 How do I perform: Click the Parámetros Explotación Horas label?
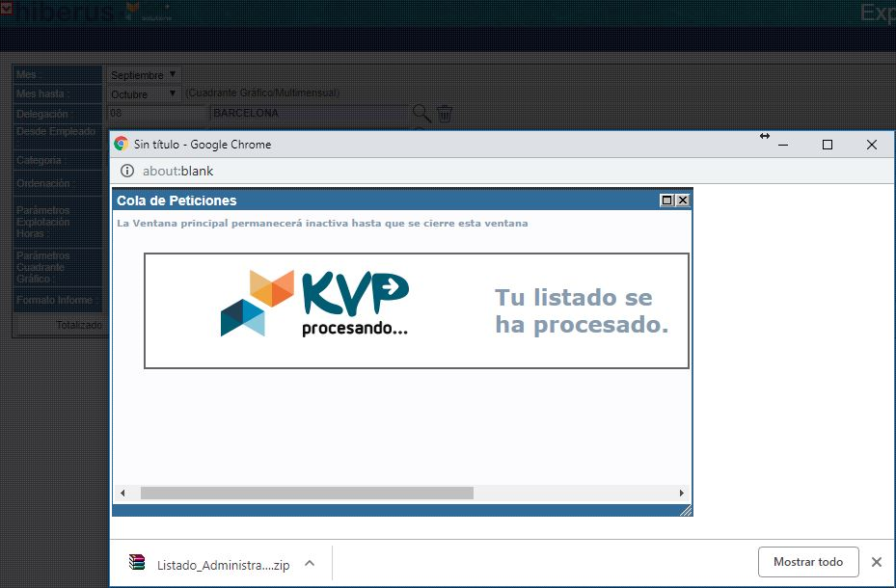[x=42, y=222]
